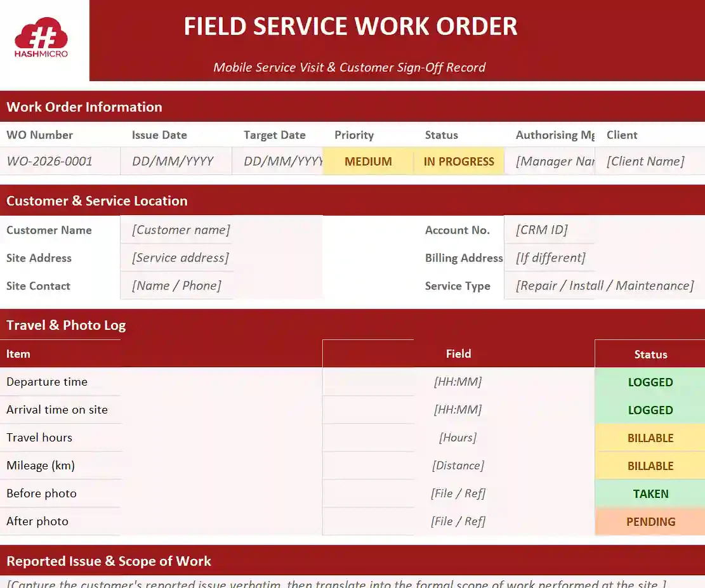Click the Issue Date DD/MM/YYYY cell
This screenshot has width=705, height=588.
pos(176,161)
